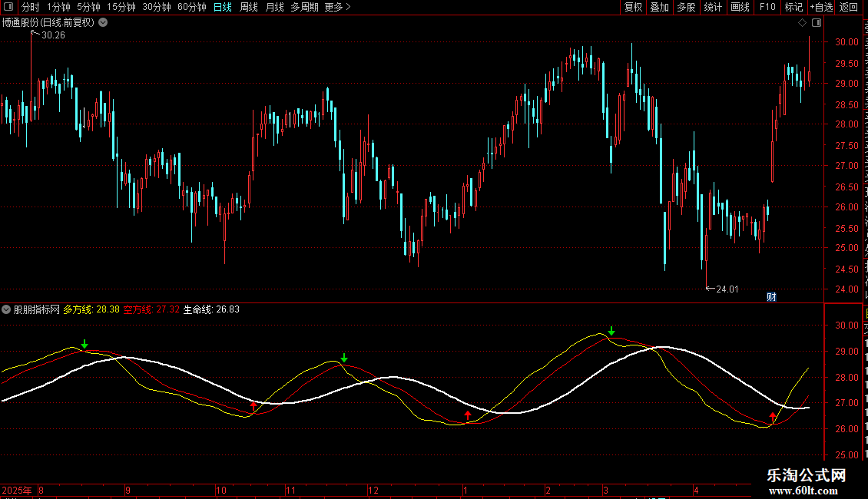Click 30.26 high price label
Image resolution: width=868 pixels, height=499 pixels.
pos(53,35)
